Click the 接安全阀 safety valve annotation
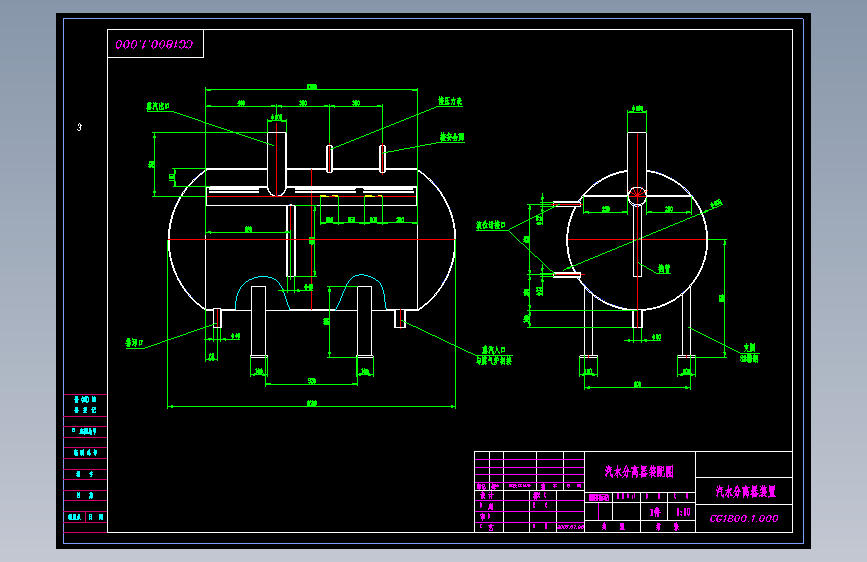 (x=452, y=137)
